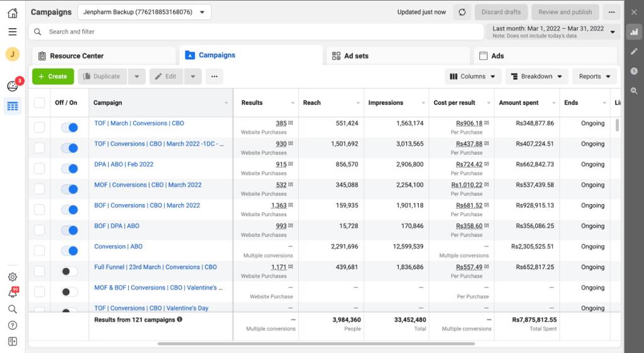Click the home icon in left sidebar
Viewport: 644px width, 353px height.
(x=13, y=13)
